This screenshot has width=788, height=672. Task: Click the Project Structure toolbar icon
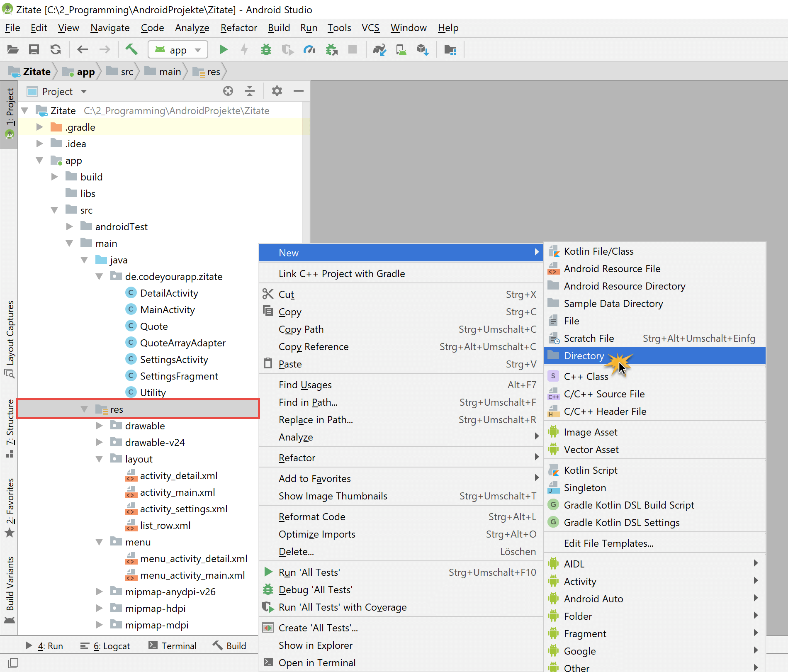click(x=450, y=50)
